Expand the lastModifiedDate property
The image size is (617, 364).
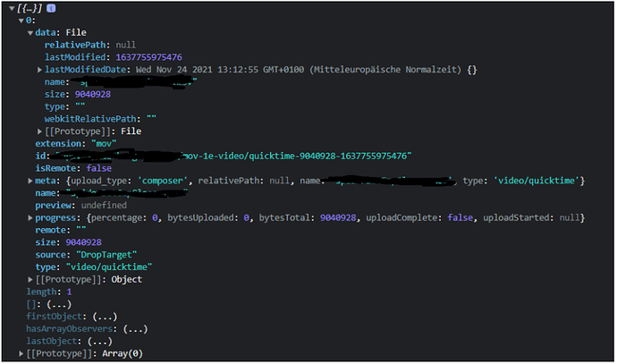pos(39,70)
